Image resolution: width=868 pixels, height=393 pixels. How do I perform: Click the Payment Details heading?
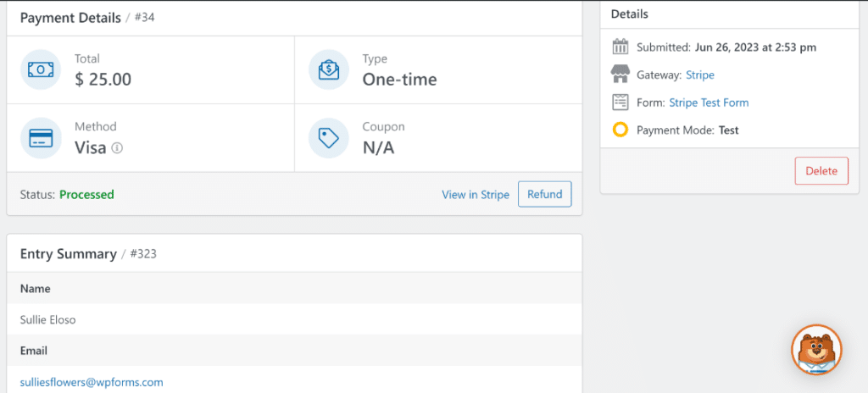tap(70, 17)
